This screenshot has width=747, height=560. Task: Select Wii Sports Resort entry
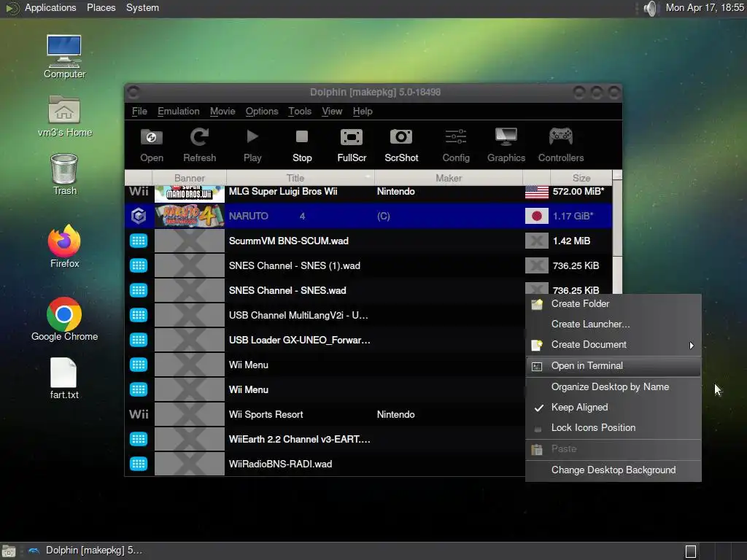266,414
